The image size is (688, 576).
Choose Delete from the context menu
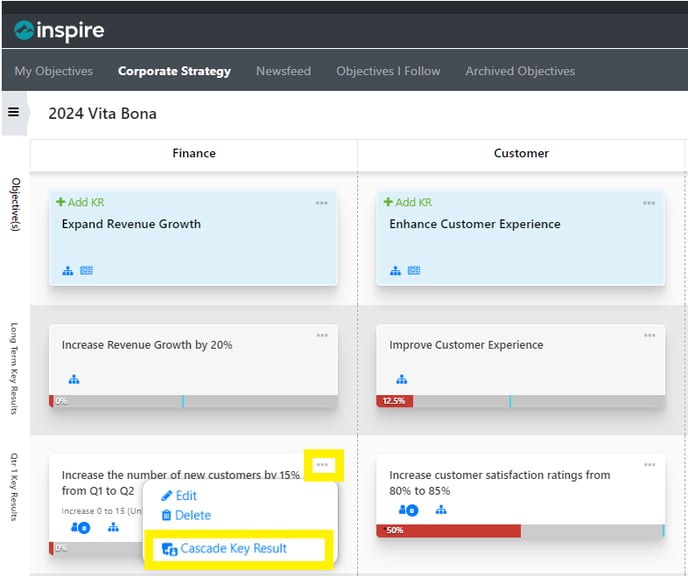[186, 515]
